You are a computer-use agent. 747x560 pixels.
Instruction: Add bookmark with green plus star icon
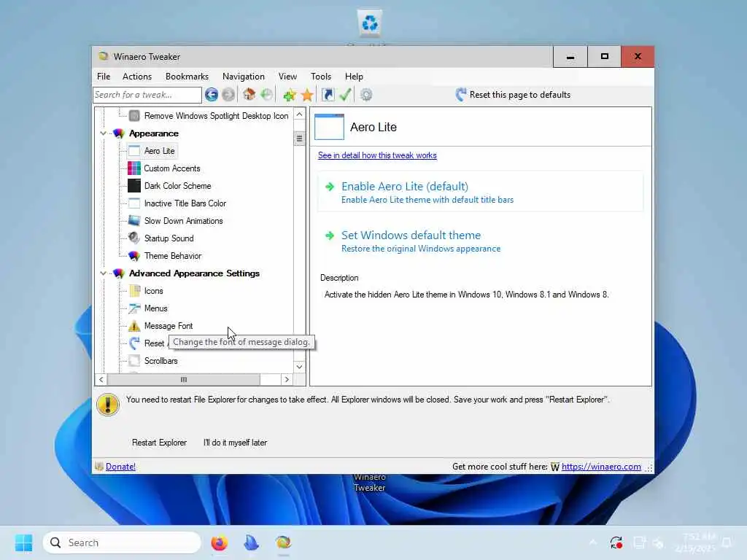coord(289,96)
